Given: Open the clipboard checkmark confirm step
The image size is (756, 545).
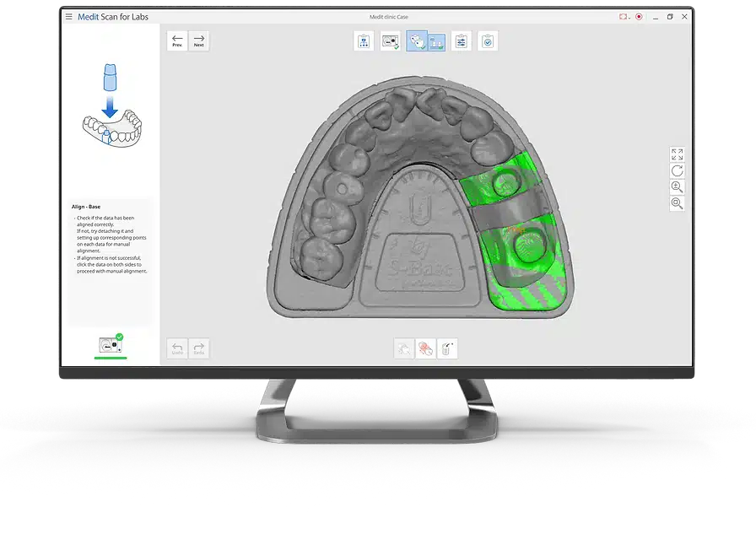Looking at the screenshot, I should click(x=488, y=41).
